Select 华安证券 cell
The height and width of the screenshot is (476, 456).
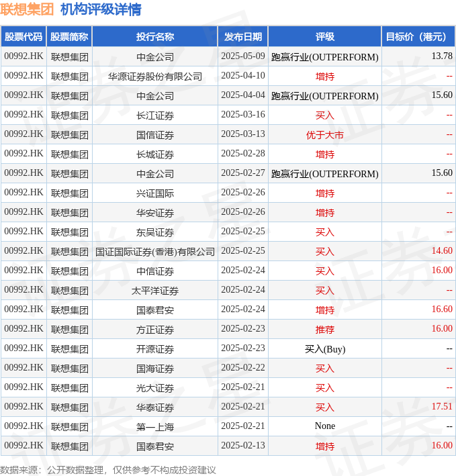155,212
